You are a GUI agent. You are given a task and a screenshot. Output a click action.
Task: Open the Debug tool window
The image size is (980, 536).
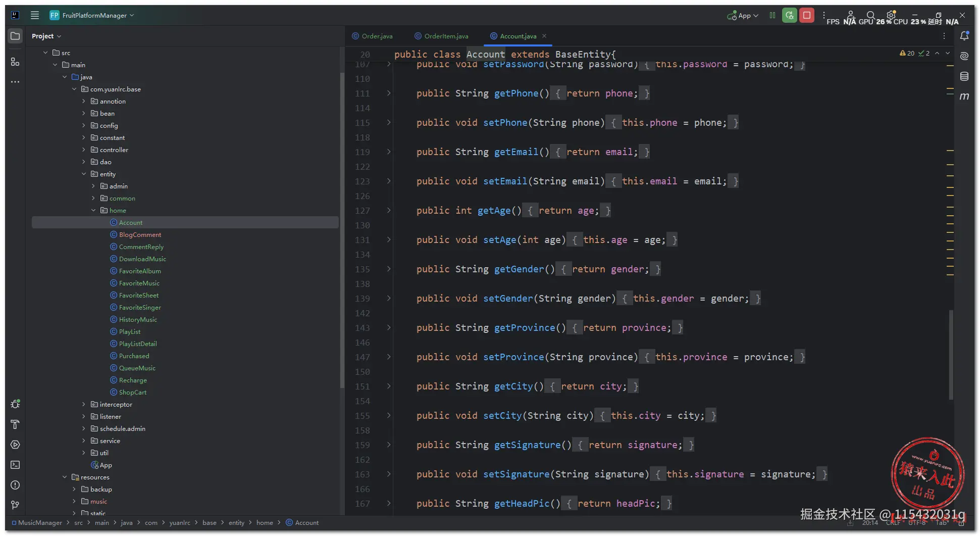15,404
